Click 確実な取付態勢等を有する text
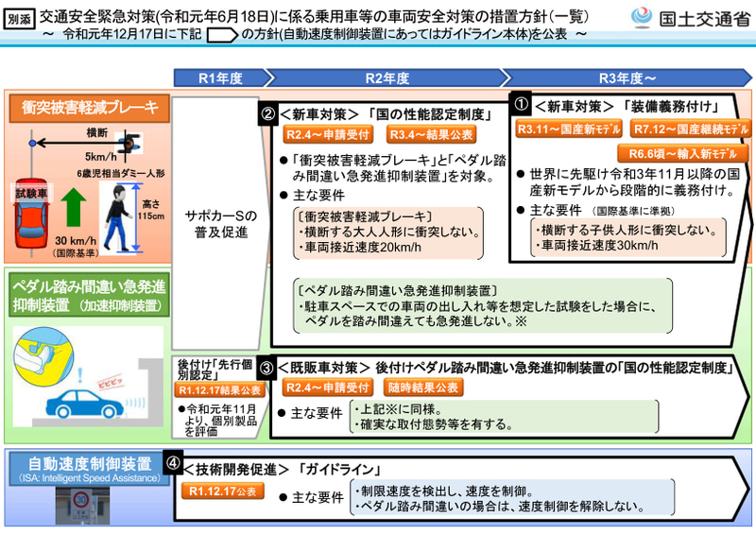756x535 pixels. [434, 425]
